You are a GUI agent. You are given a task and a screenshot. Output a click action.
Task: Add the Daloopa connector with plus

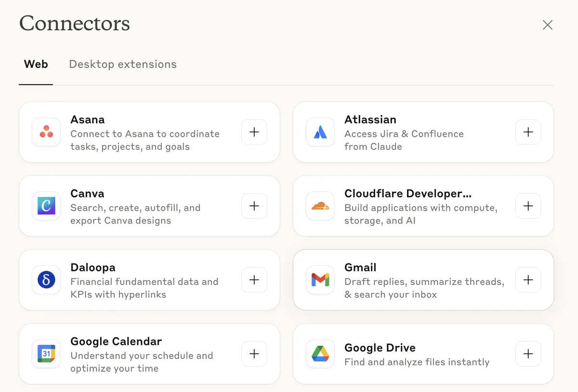254,280
